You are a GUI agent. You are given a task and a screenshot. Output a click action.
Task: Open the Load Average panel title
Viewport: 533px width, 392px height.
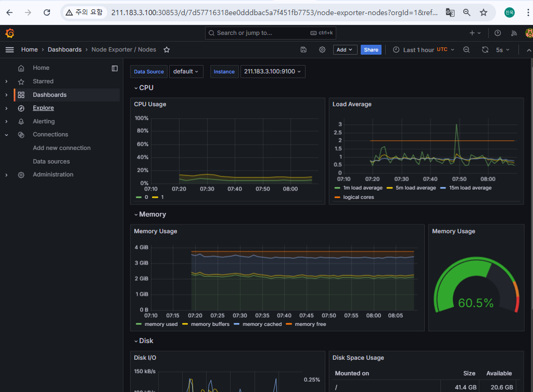tap(352, 104)
